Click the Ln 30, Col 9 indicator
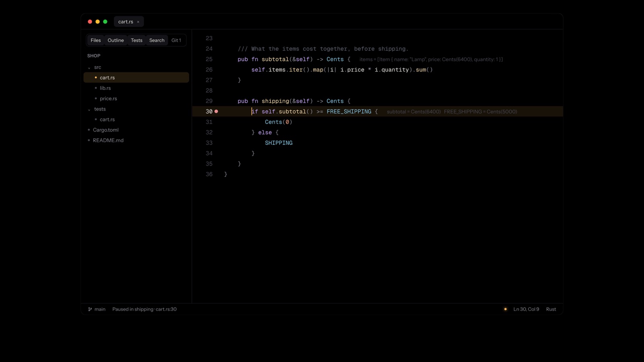 click(526, 309)
